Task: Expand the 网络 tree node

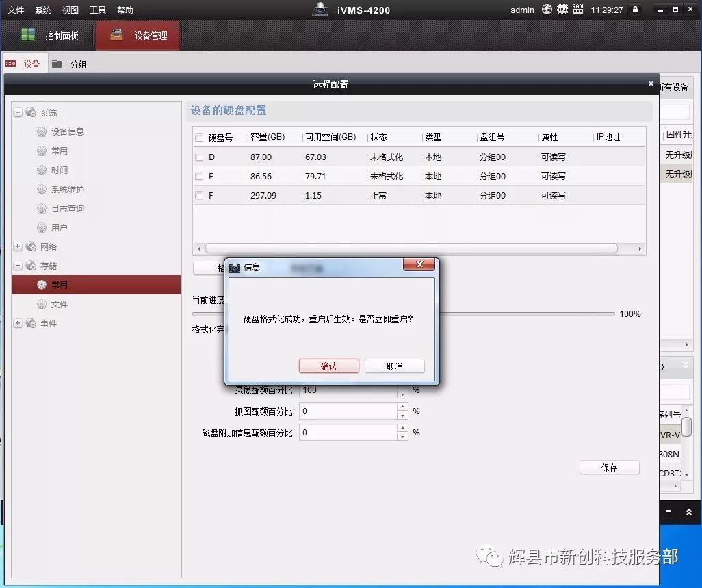Action: coord(18,246)
